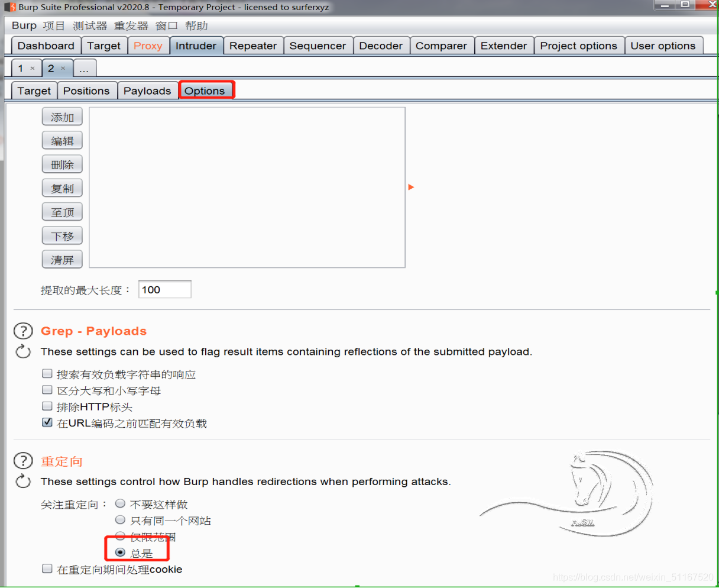The width and height of the screenshot is (719, 588).
Task: Switch to the Intruder Positions sub-tab
Action: (86, 91)
